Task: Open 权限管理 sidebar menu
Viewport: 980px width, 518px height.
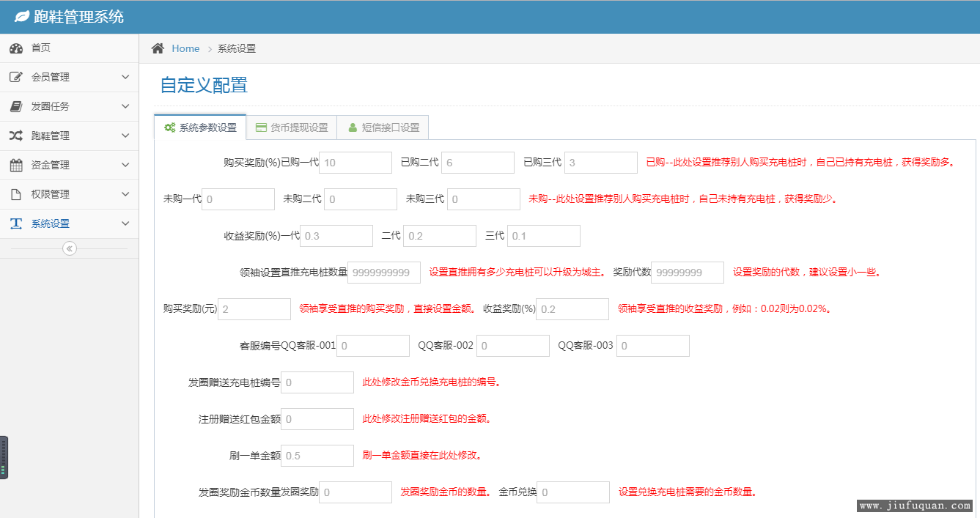Action: [x=69, y=195]
